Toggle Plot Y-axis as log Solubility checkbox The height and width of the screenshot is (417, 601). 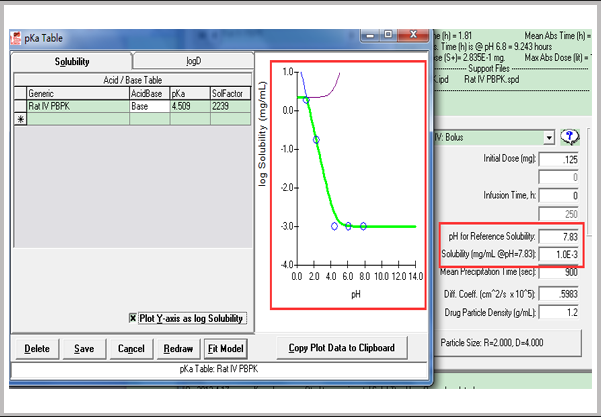tap(135, 318)
